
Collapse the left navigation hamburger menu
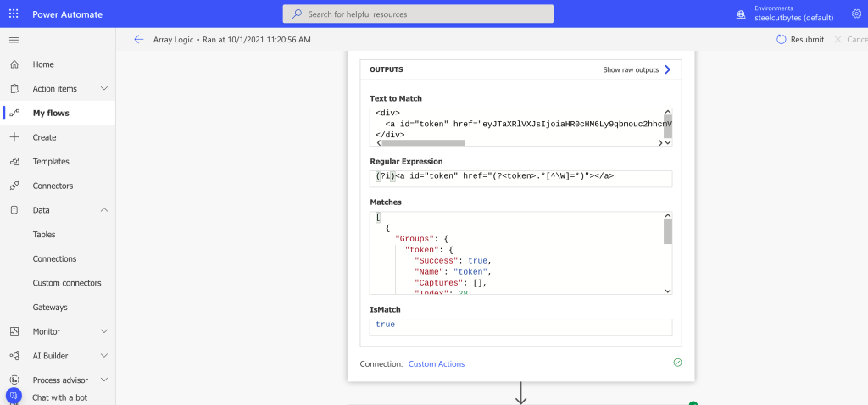click(x=14, y=40)
